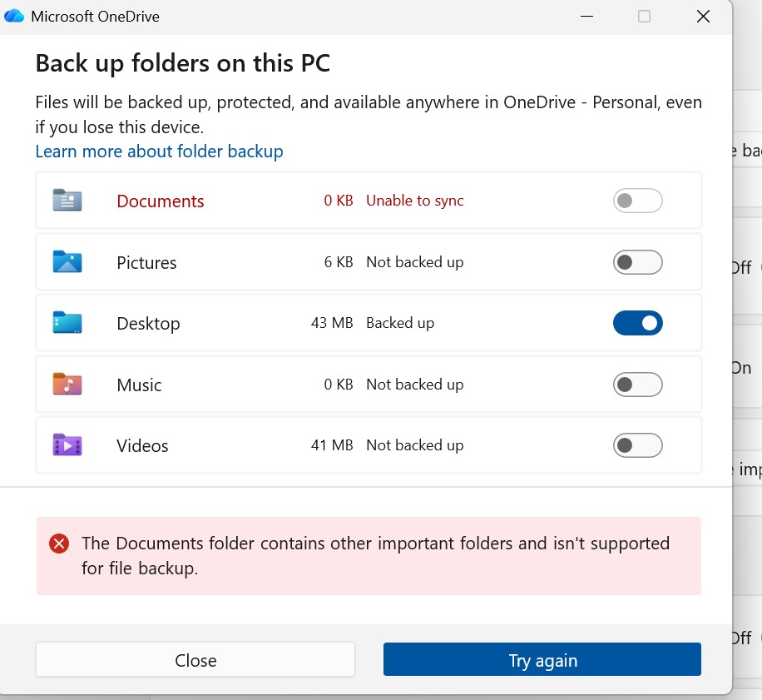Click the 41 MB size value
762x700 pixels.
tap(332, 445)
